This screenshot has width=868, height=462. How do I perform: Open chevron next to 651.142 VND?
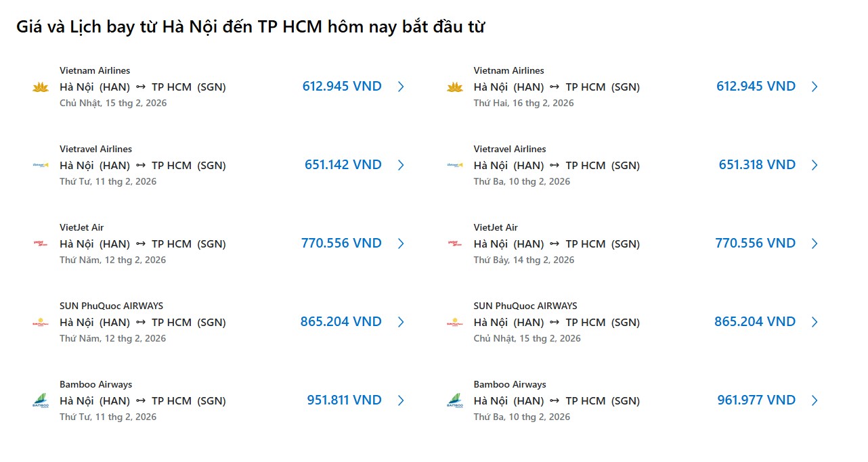click(x=401, y=165)
